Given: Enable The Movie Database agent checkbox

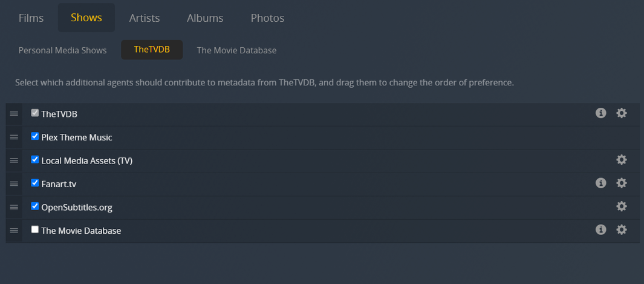Looking at the screenshot, I should (x=35, y=230).
